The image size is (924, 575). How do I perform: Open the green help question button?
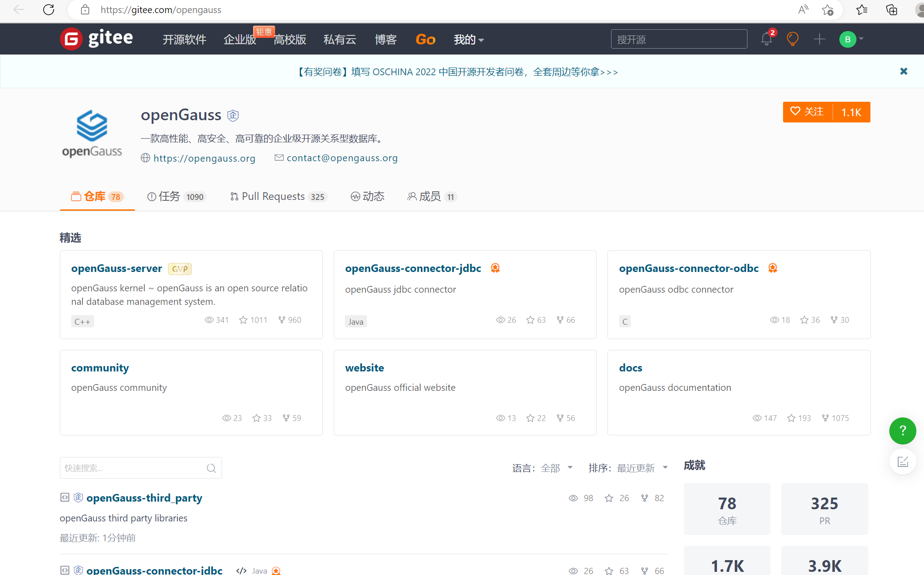tap(902, 431)
